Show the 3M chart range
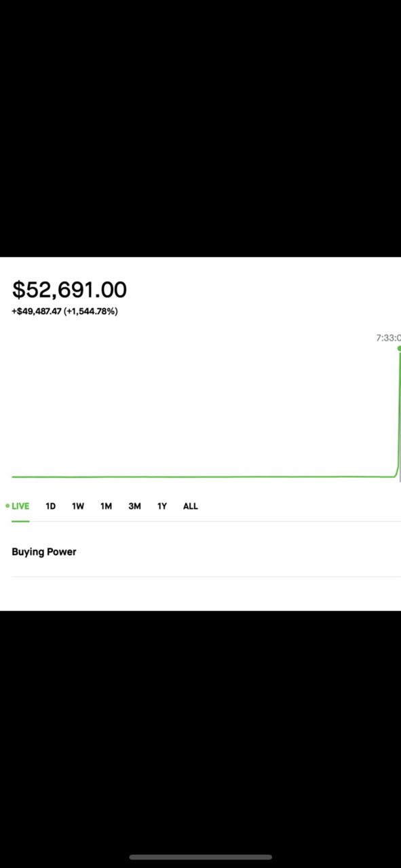 click(x=134, y=506)
